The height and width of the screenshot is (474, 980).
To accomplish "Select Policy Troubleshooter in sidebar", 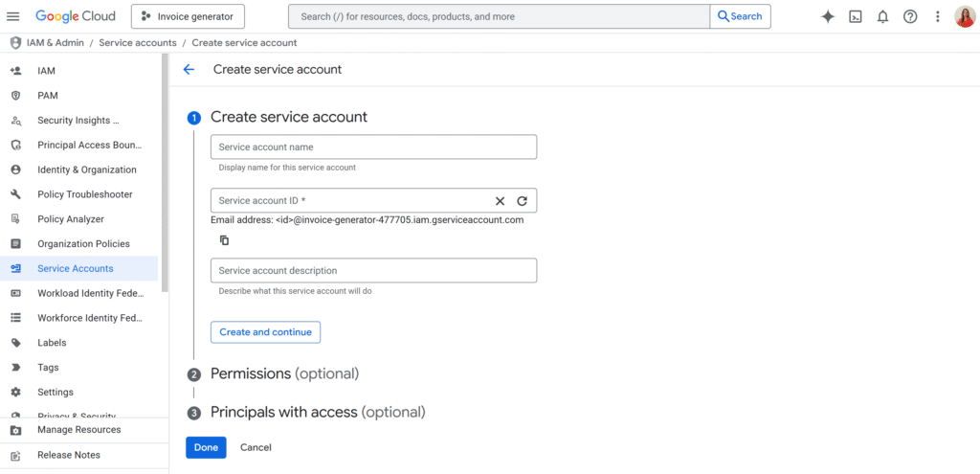I will click(x=84, y=194).
